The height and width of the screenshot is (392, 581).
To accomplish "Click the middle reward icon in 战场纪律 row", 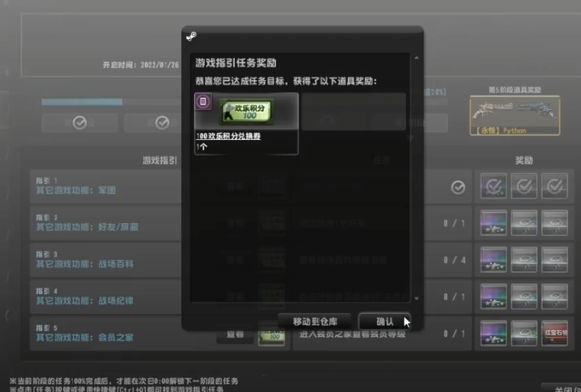I will 524,296.
